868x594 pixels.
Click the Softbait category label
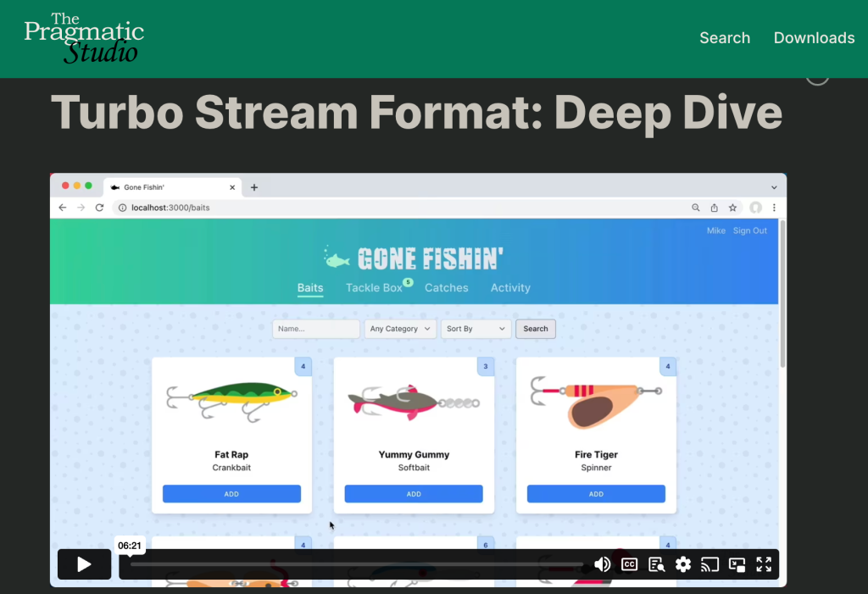tap(414, 468)
